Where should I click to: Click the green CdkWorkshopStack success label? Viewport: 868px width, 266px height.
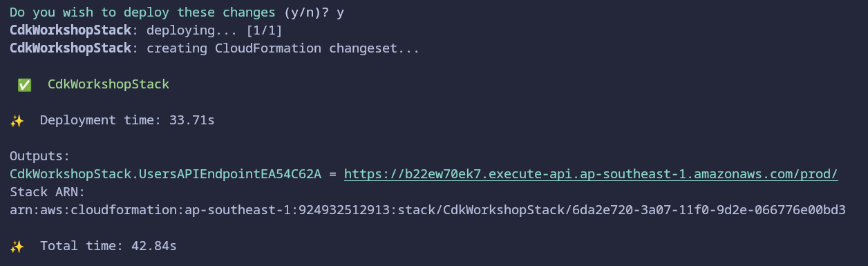coord(108,84)
